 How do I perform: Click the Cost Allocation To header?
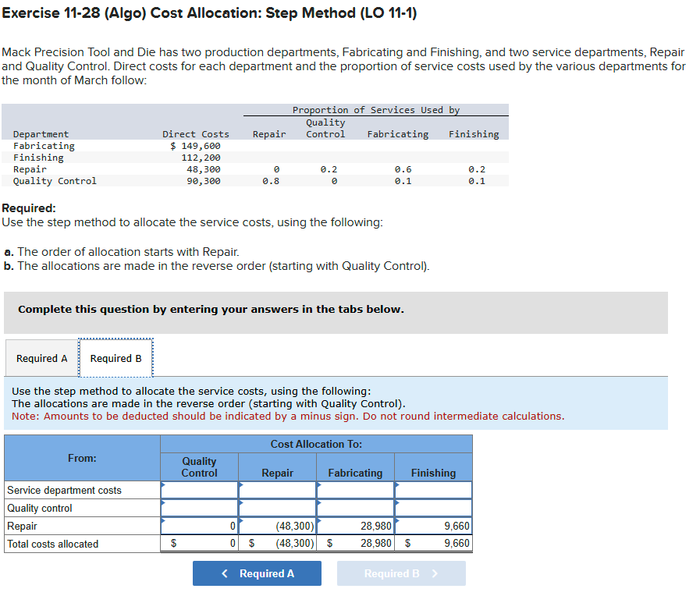(x=316, y=443)
